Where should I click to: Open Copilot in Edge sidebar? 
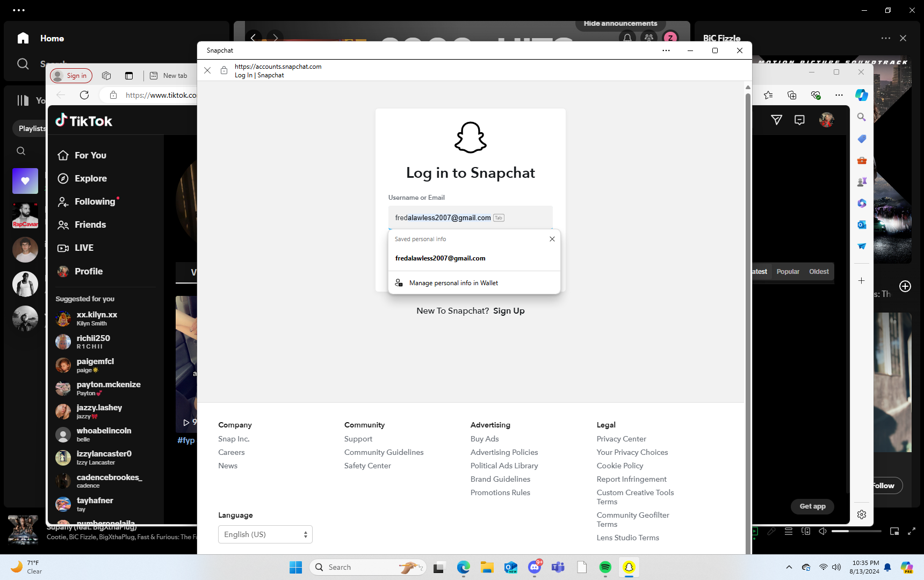(862, 95)
